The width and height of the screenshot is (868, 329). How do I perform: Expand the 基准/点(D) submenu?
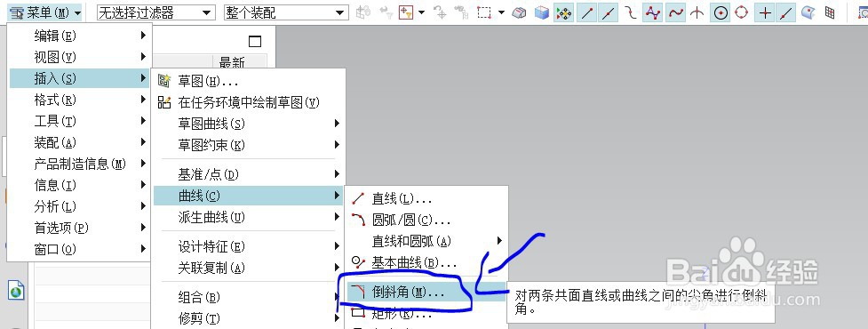tap(249, 174)
